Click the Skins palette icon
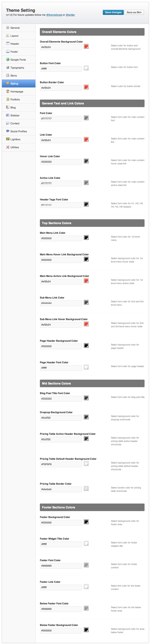 [x=8, y=75]
